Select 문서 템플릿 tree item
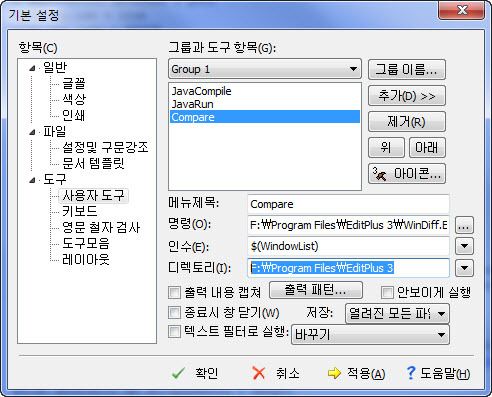The width and height of the screenshot is (492, 397). (93, 163)
